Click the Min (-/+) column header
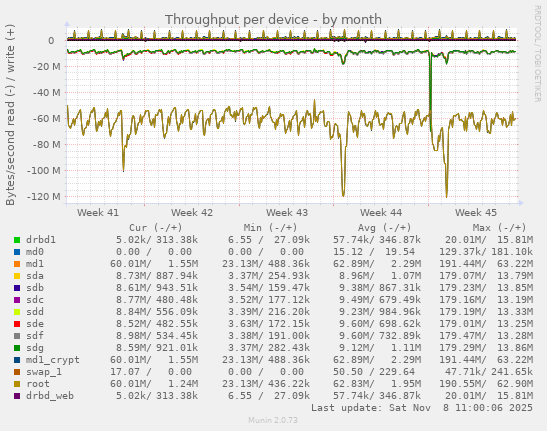This screenshot has height=431, width=547. point(270,228)
